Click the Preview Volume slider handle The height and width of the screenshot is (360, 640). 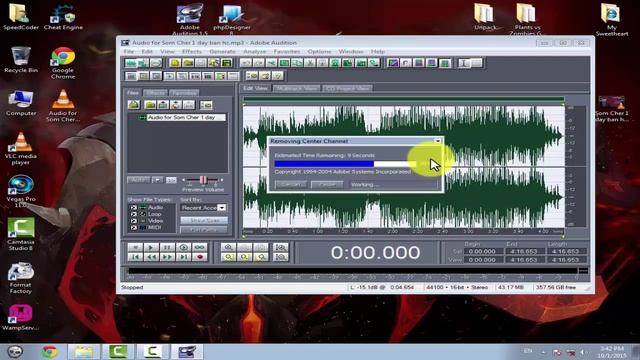(x=203, y=180)
